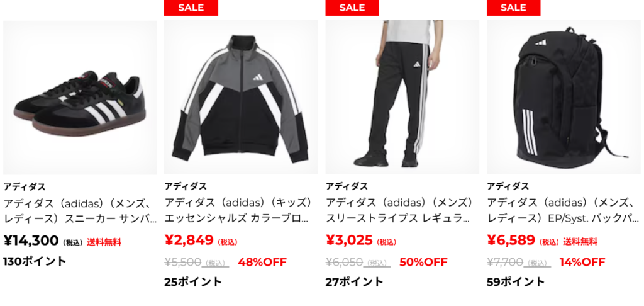Open the three-stripe black pants product image
The height and width of the screenshot is (306, 644).
point(402,98)
